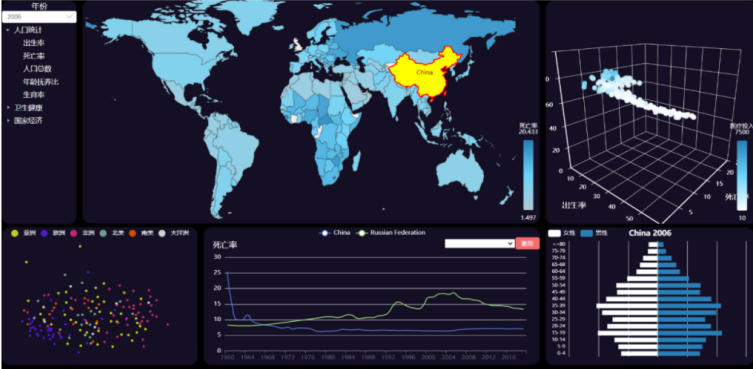Click the 男性 blue legend swatch

587,233
